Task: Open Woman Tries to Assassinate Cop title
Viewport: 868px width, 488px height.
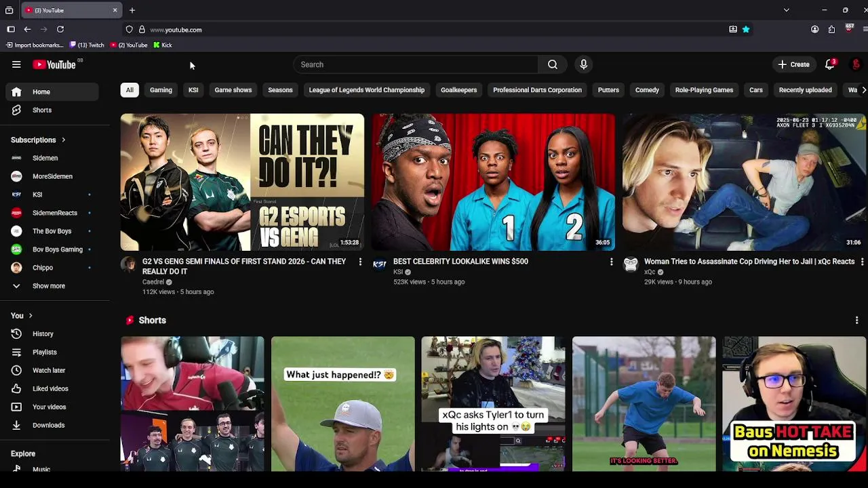Action: pos(749,262)
